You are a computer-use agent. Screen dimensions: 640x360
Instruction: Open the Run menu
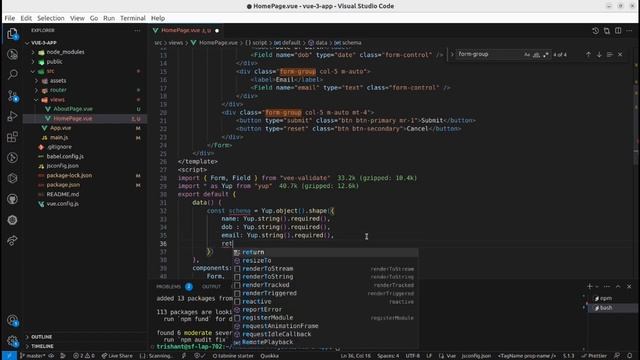(109, 18)
